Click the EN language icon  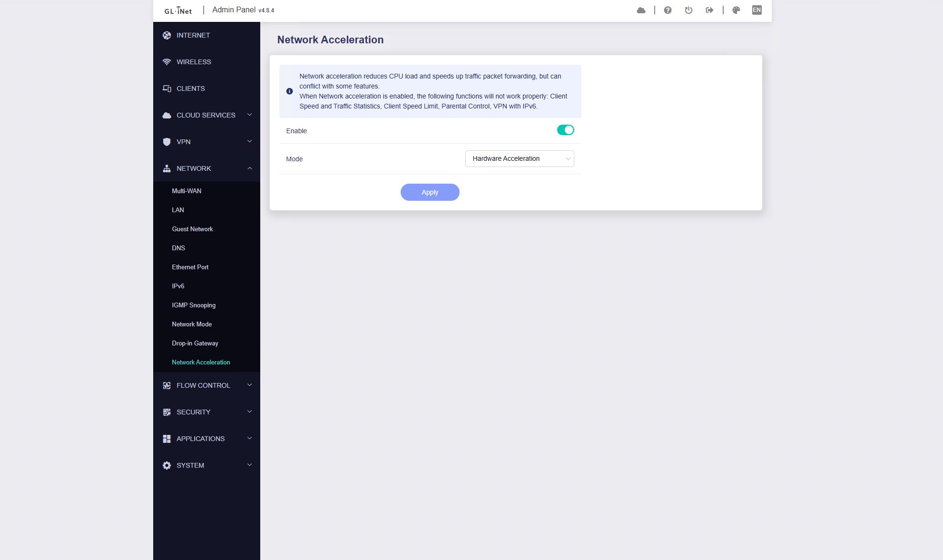pyautogui.click(x=756, y=10)
